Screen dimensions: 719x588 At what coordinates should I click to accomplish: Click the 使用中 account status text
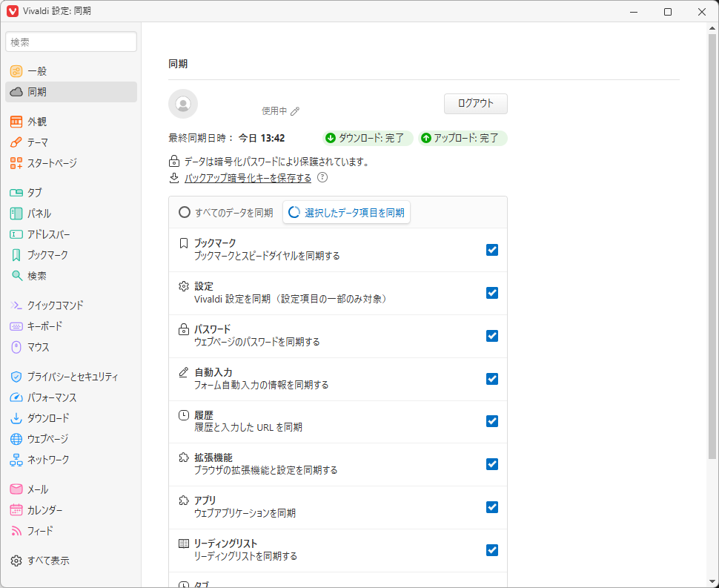[x=274, y=111]
